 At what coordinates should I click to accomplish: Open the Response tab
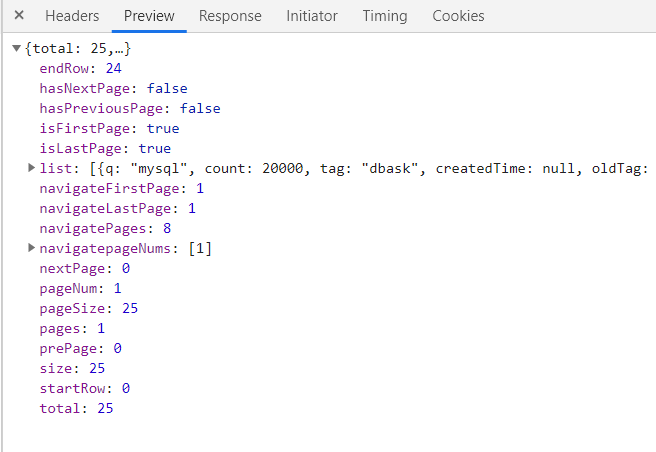230,16
